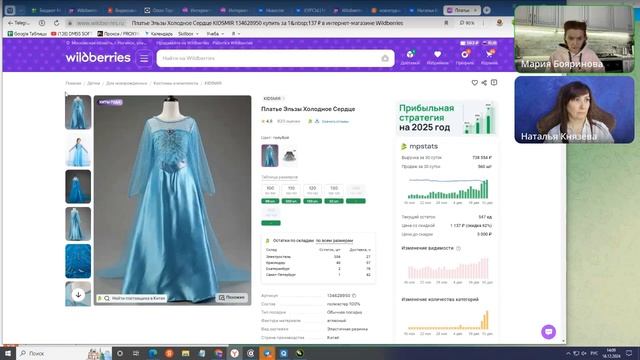Copy the article number with copy icon
Screen dimensions: 640x360
tap(354, 296)
